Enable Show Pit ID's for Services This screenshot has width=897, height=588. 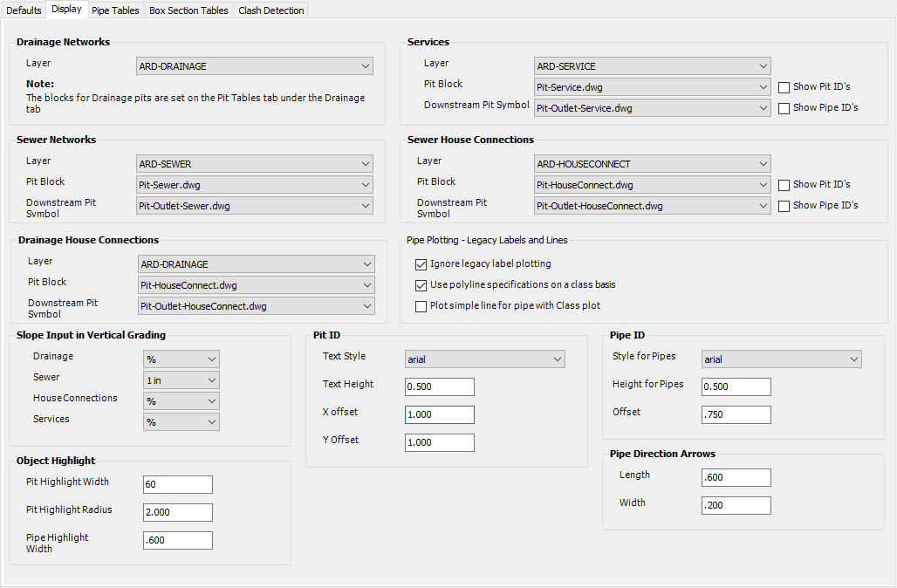784,87
